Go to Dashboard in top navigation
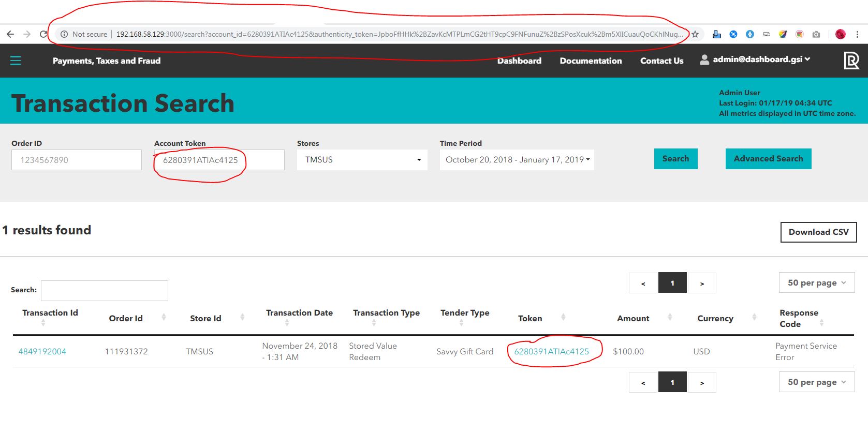 (x=519, y=61)
